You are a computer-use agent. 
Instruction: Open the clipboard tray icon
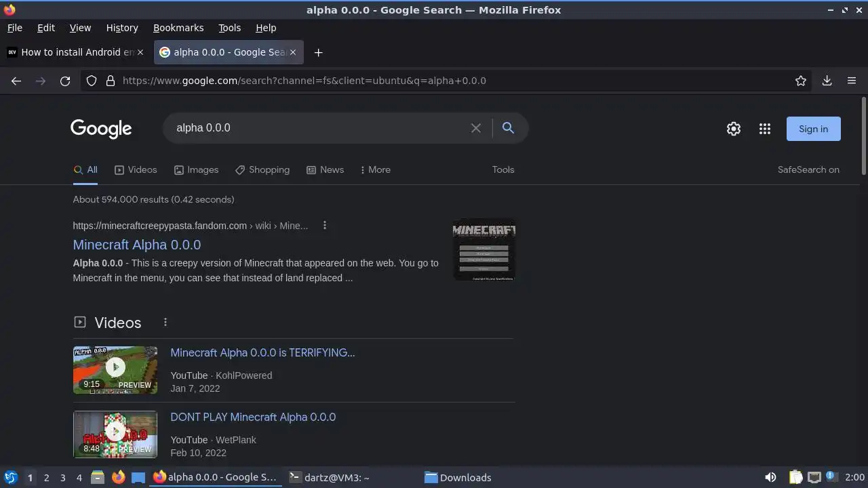[796, 477]
